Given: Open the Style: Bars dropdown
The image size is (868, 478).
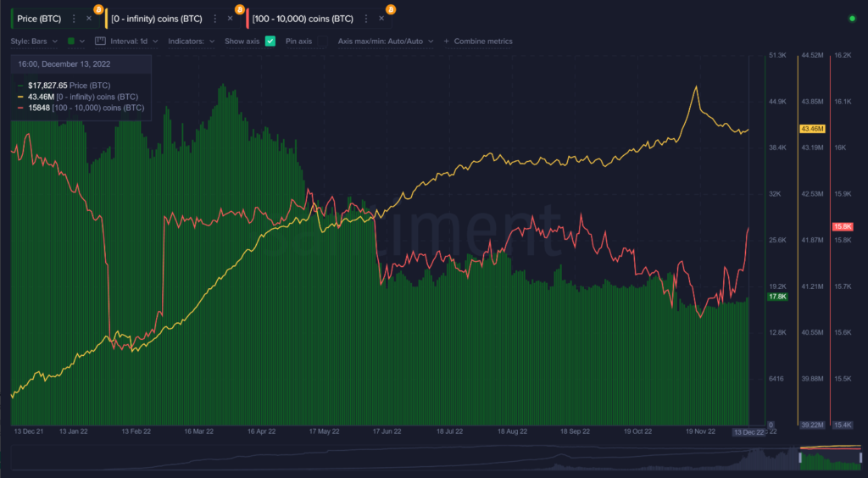Looking at the screenshot, I should click(x=34, y=41).
